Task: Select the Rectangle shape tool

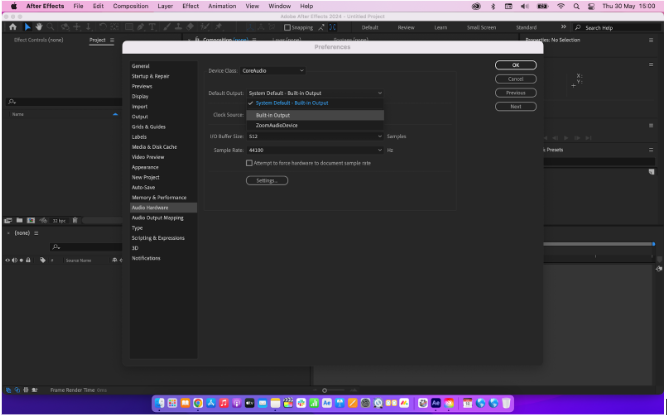Action: tap(129, 27)
